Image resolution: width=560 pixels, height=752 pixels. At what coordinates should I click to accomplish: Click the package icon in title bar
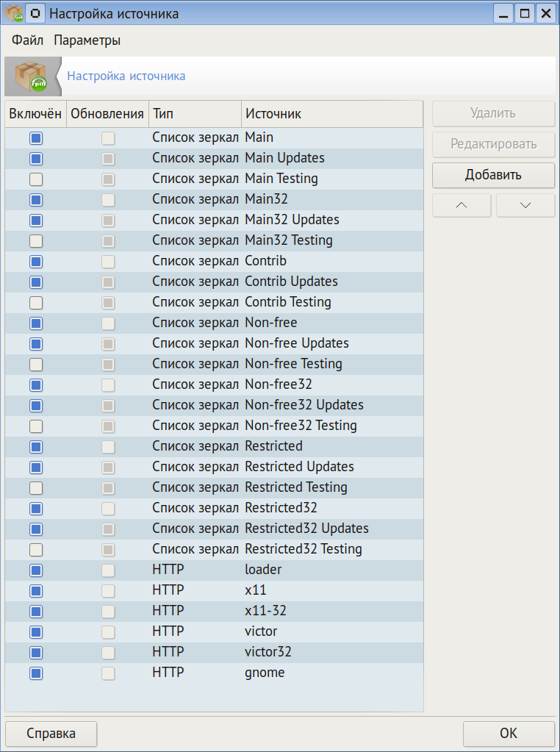pyautogui.click(x=13, y=13)
